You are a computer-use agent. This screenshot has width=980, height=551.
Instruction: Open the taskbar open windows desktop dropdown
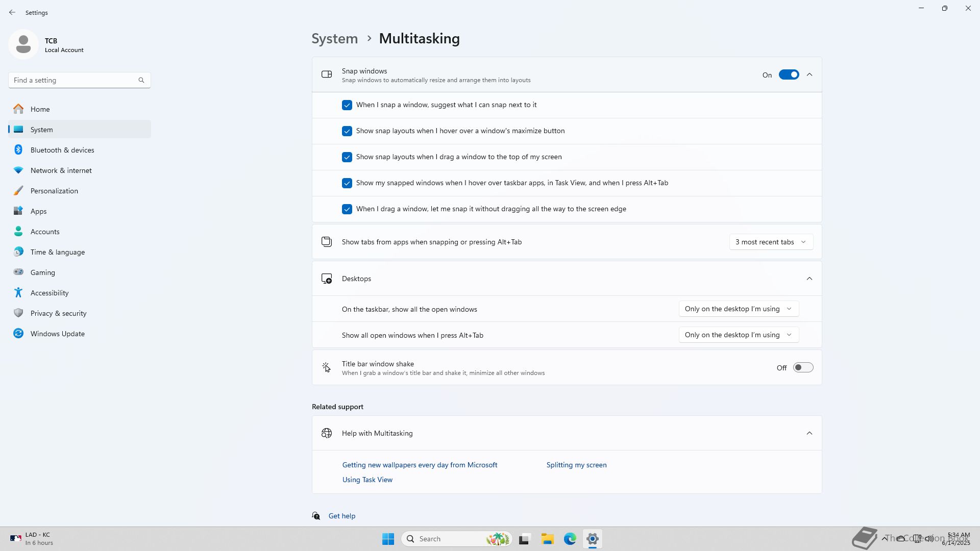738,309
